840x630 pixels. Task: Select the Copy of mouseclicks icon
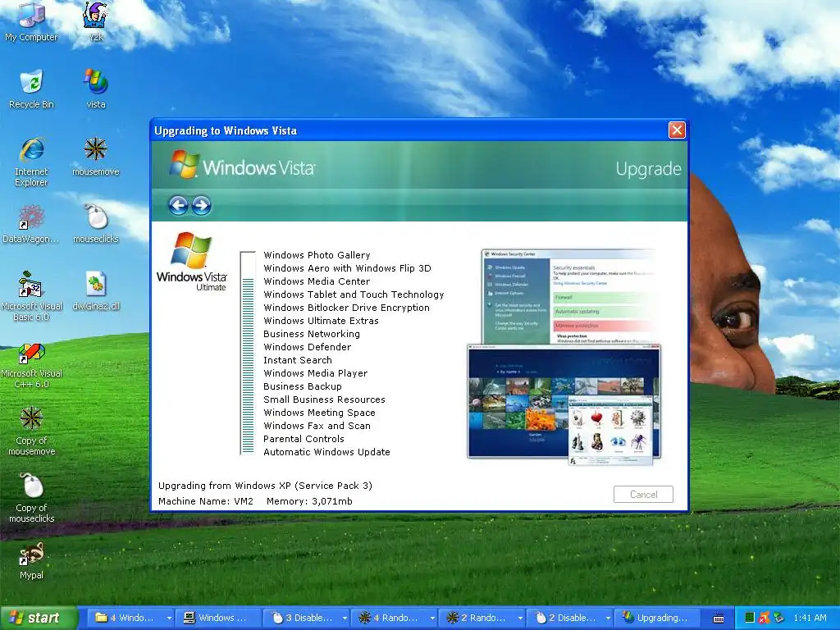[x=31, y=498]
